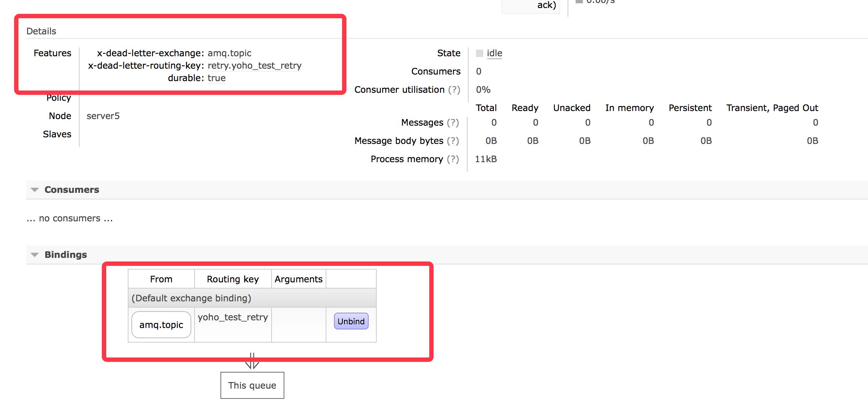
Task: Click the grey idle state indicator square
Action: coord(479,53)
